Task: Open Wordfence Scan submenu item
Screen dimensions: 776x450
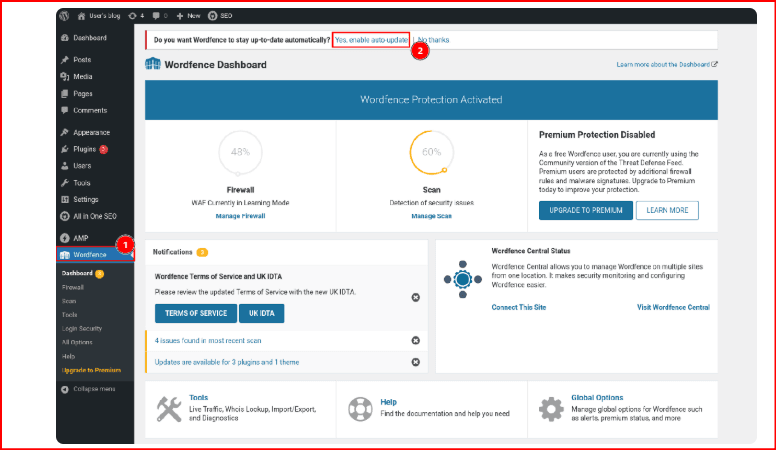Action: (x=69, y=301)
